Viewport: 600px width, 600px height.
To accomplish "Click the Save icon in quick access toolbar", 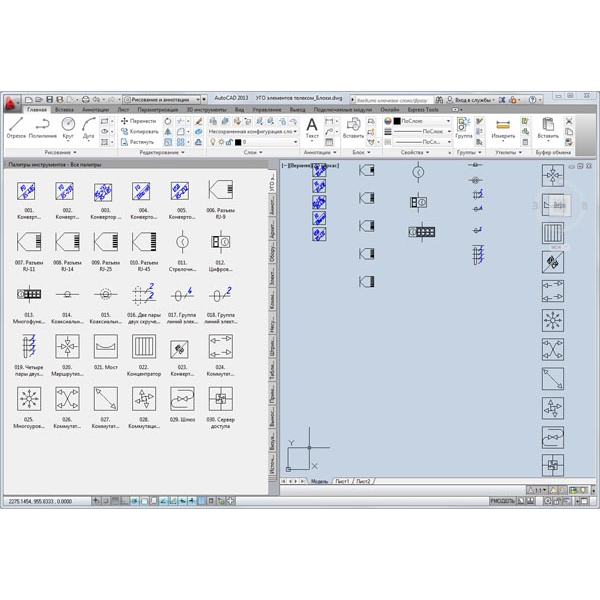I will pos(49,99).
